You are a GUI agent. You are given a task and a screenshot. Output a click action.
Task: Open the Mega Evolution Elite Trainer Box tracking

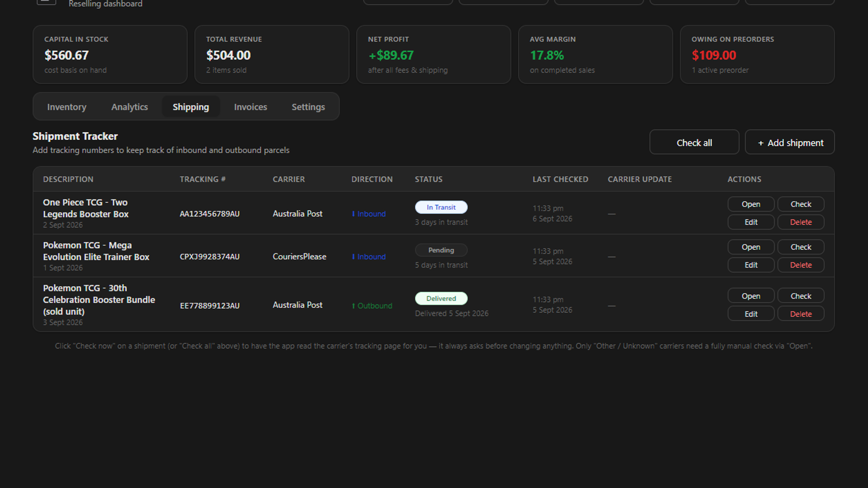pyautogui.click(x=751, y=247)
